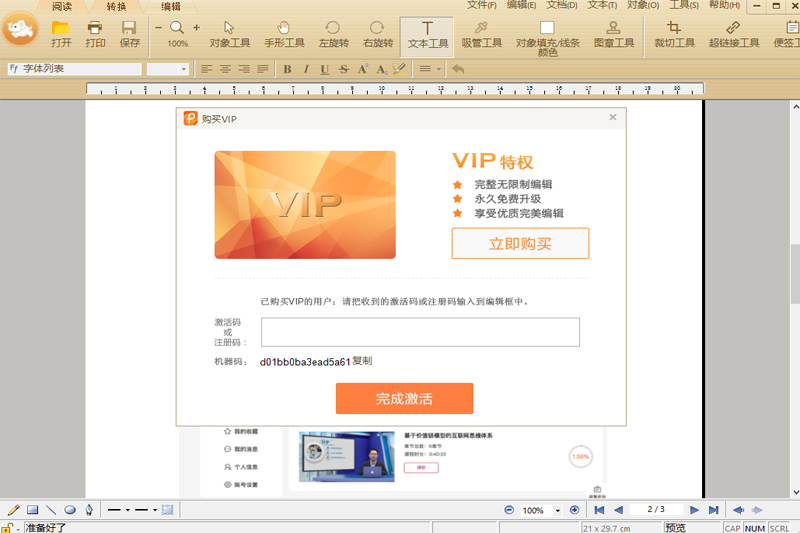800x533 pixels.
Task: Click the 左旋转 rotate left icon
Action: tap(332, 34)
